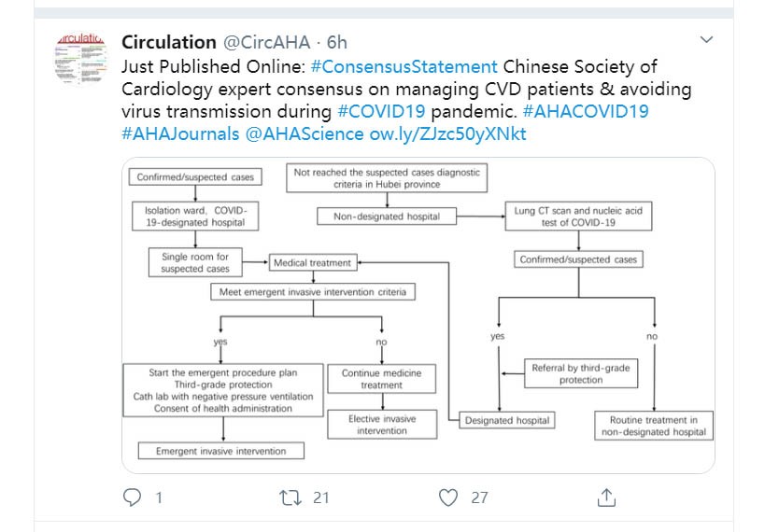Image resolution: width=765 pixels, height=532 pixels.
Task: Open the #AHACOVID19 hashtag link
Action: [586, 111]
